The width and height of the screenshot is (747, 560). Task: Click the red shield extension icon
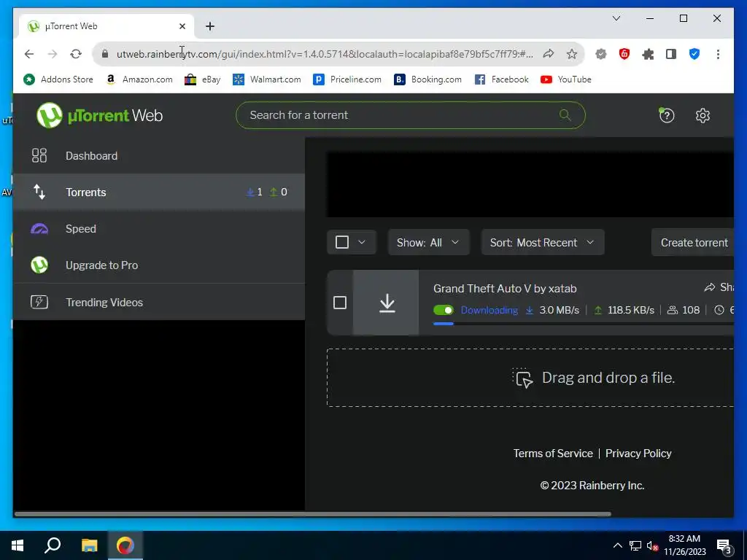pos(624,54)
